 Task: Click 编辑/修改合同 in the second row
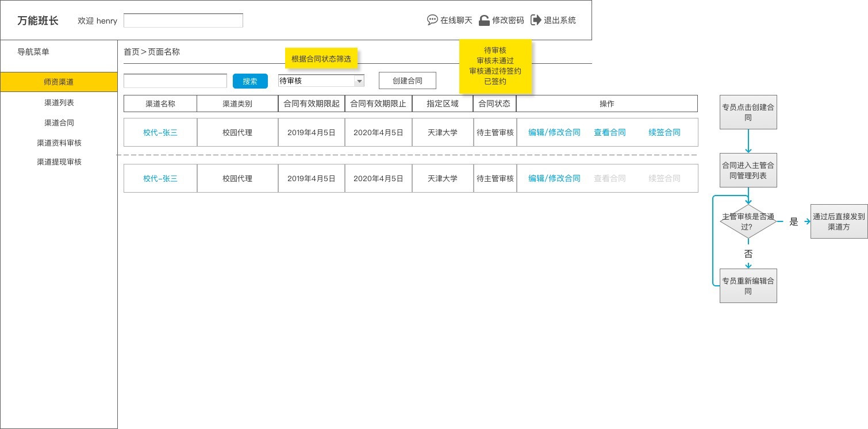[554, 178]
